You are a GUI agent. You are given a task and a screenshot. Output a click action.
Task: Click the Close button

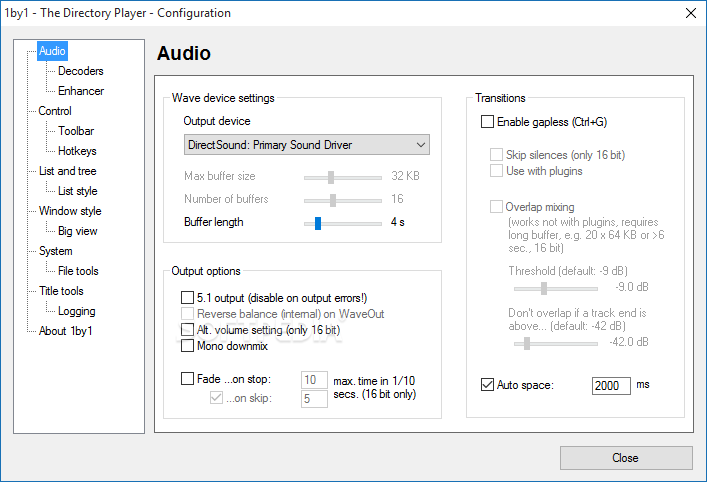(x=626, y=458)
